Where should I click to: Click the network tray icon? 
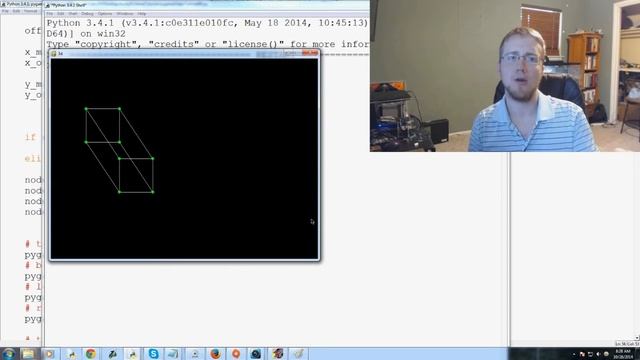[590, 354]
